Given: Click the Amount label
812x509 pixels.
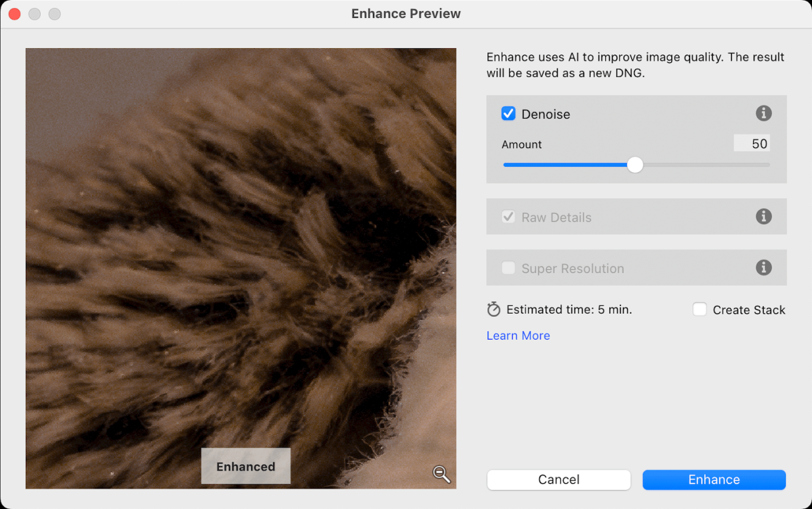Looking at the screenshot, I should (x=521, y=144).
